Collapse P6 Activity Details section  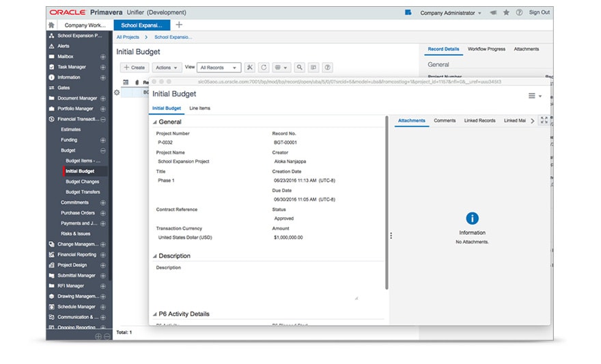(x=155, y=314)
